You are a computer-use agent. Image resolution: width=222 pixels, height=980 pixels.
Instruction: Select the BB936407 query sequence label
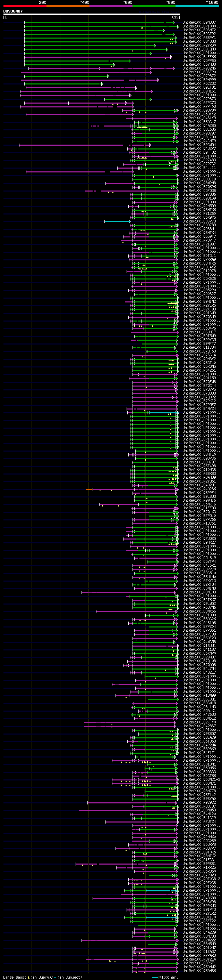tap(13, 11)
